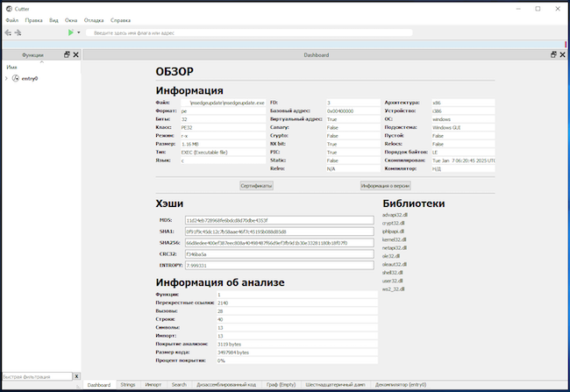570x392 pixels.
Task: Close the Функции panel
Action: pyautogui.click(x=75, y=54)
